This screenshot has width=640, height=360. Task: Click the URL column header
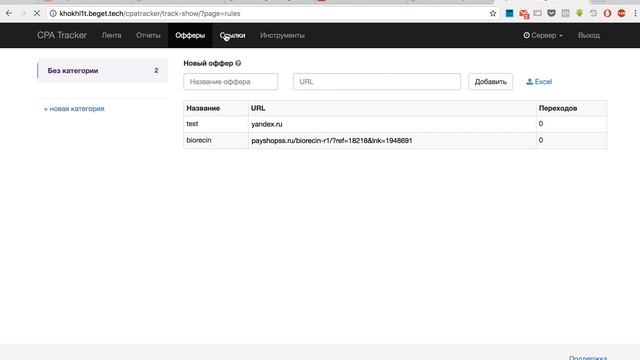[258, 108]
